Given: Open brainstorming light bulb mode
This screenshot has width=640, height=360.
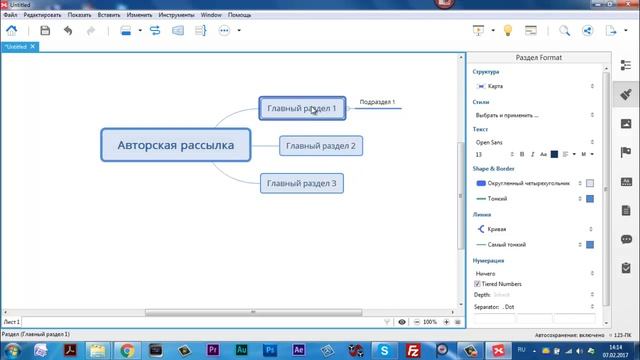Looking at the screenshot, I should (x=508, y=31).
